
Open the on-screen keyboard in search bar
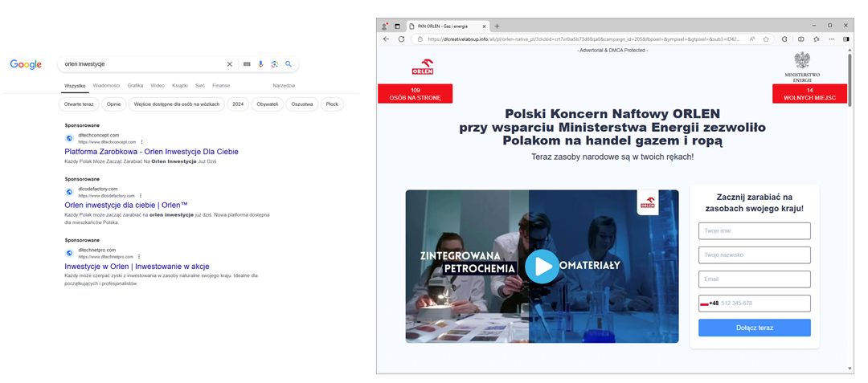[x=247, y=64]
